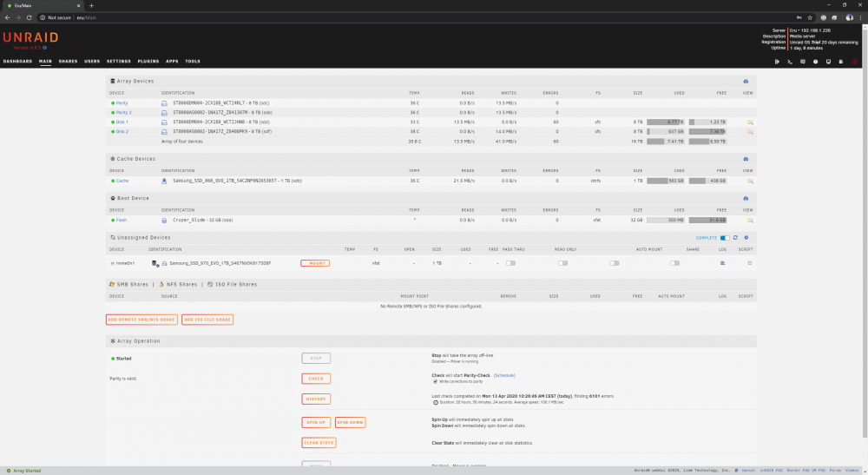
Task: Toggle the COMPLETE switch
Action: click(724, 238)
